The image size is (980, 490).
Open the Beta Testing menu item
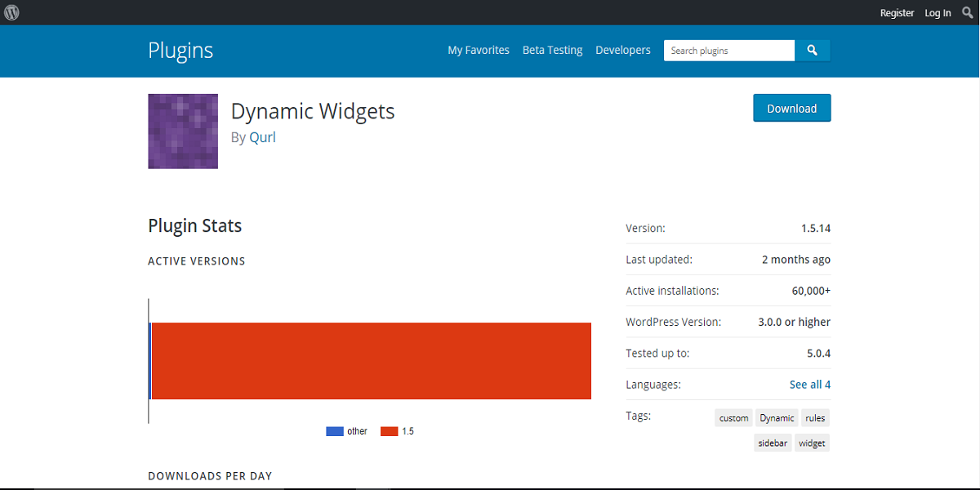(x=553, y=50)
